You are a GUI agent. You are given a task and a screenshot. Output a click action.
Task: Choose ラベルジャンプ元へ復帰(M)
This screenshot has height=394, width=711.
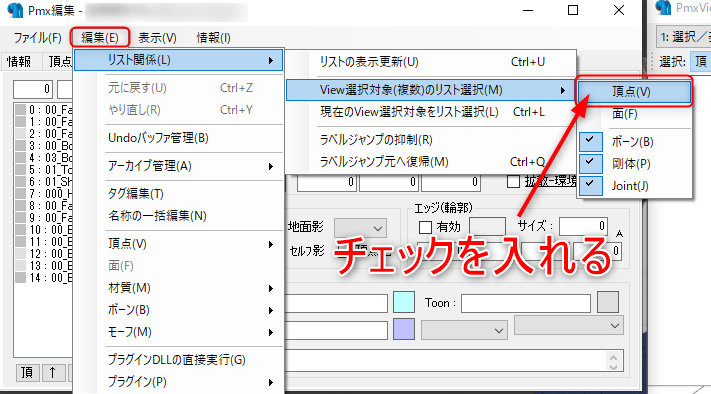[x=431, y=162]
